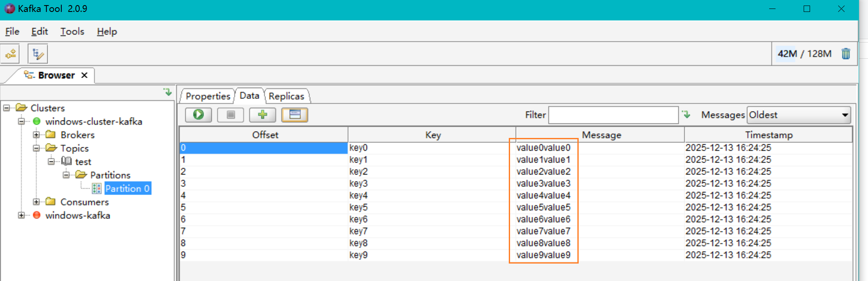Click the edit tree toolbar icon
Viewport: 868px width, 281px height.
(x=38, y=54)
